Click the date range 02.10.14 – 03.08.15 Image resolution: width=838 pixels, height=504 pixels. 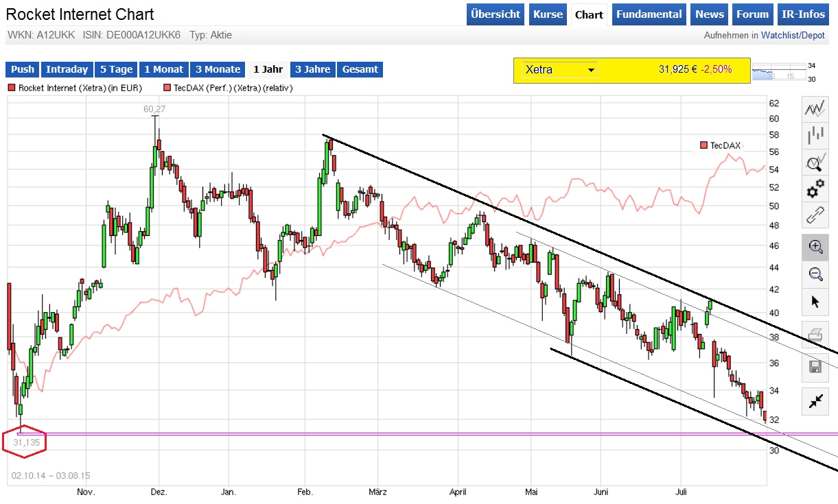tap(51, 475)
